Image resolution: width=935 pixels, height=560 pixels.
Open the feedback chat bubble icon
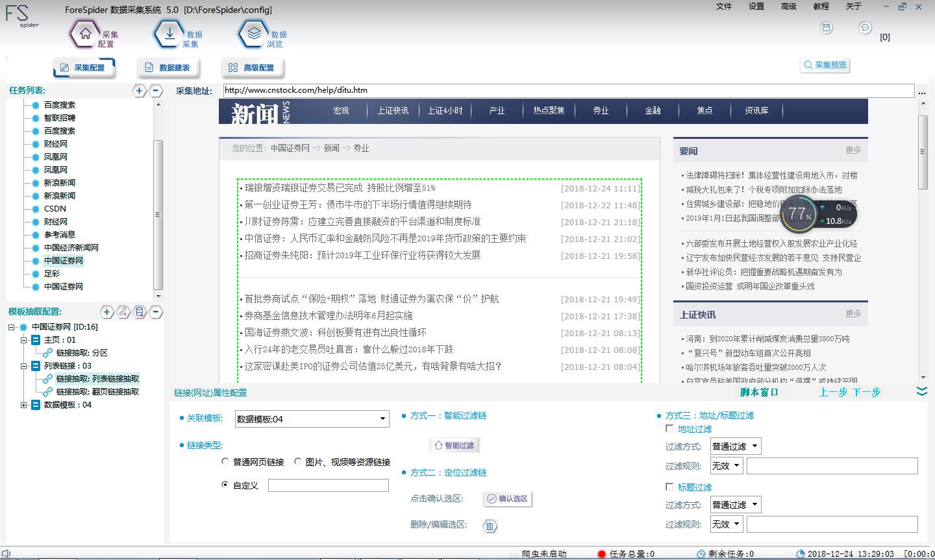point(865,29)
